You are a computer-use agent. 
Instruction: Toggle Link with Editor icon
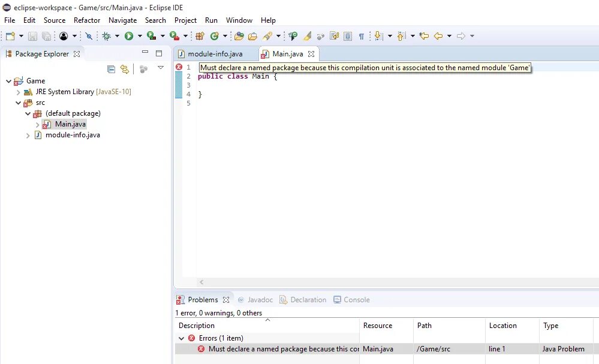click(125, 69)
